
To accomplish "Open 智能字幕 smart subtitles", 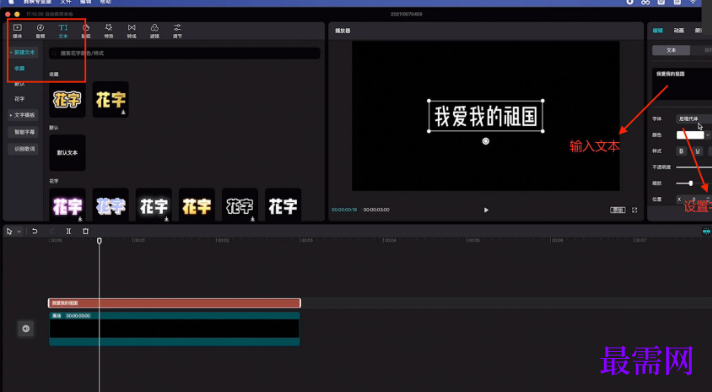I will (x=24, y=132).
